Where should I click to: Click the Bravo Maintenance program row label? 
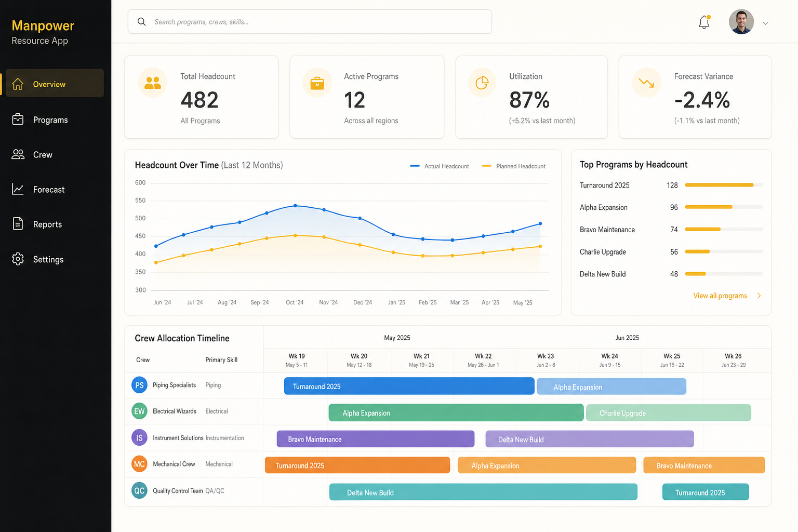point(607,230)
